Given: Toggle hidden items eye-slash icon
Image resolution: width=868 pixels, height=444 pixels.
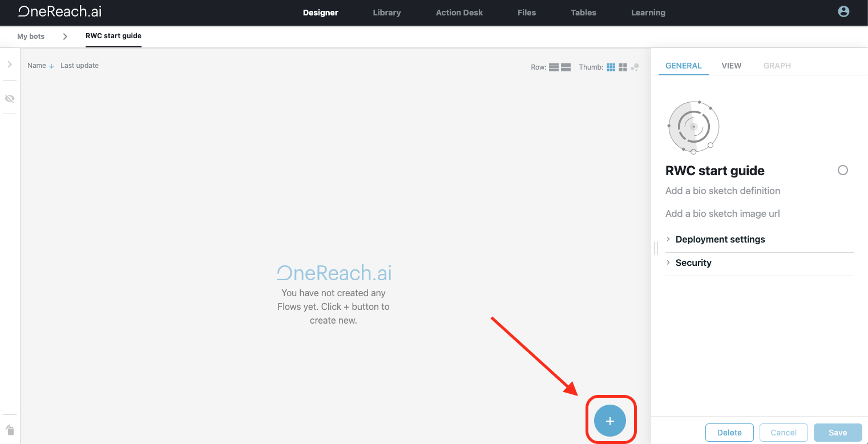Looking at the screenshot, I should (10, 98).
